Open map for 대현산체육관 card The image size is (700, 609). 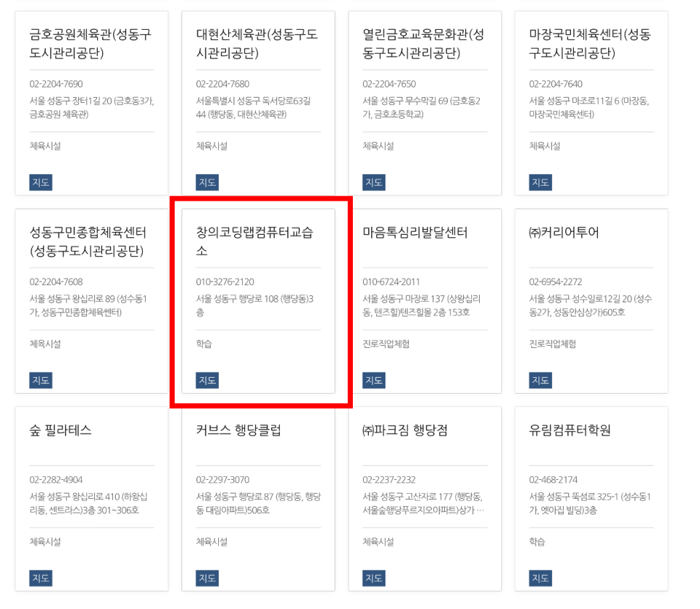[207, 182]
